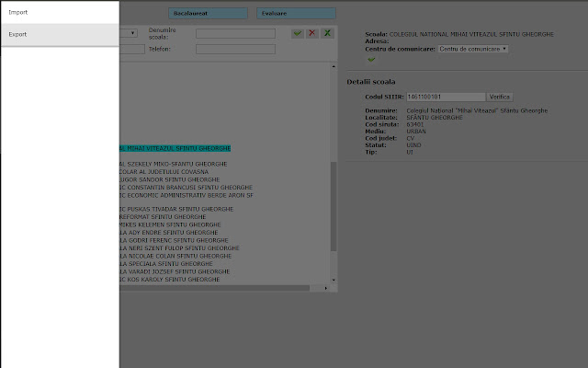The width and height of the screenshot is (588, 368).
Task: Select GODRI FERENC SFINTU GHEORGHE row
Action: 174,240
